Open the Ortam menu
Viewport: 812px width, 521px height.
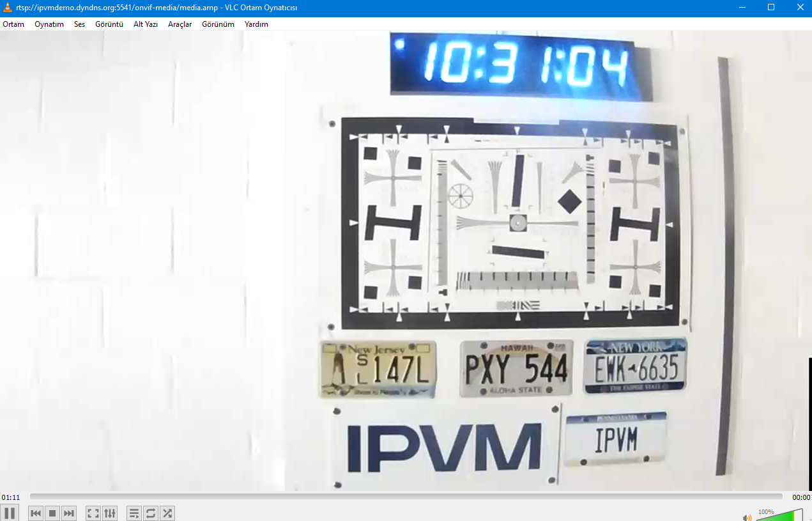click(13, 24)
